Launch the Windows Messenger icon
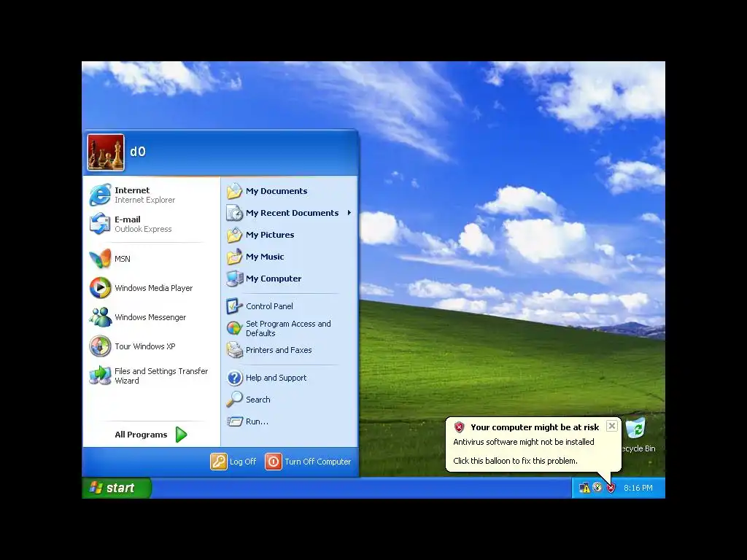Screen dimensions: 747x560 coord(100,317)
